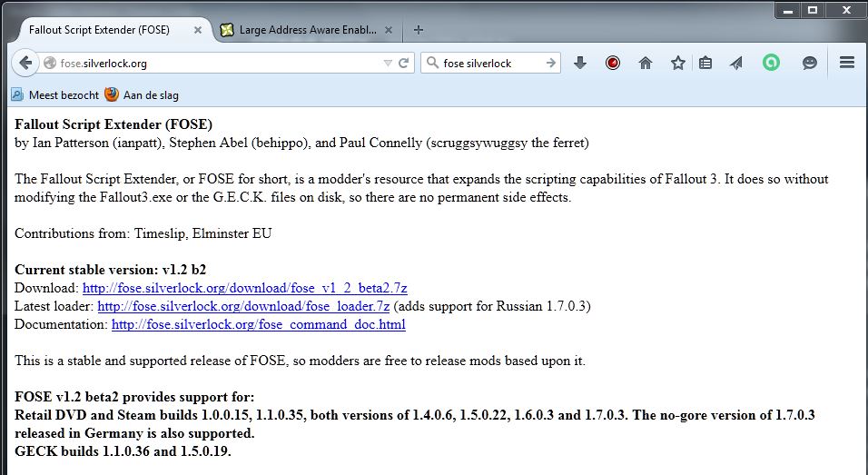Show bookmarks list icon
Viewport: 868px width, 475px height.
coord(705,63)
